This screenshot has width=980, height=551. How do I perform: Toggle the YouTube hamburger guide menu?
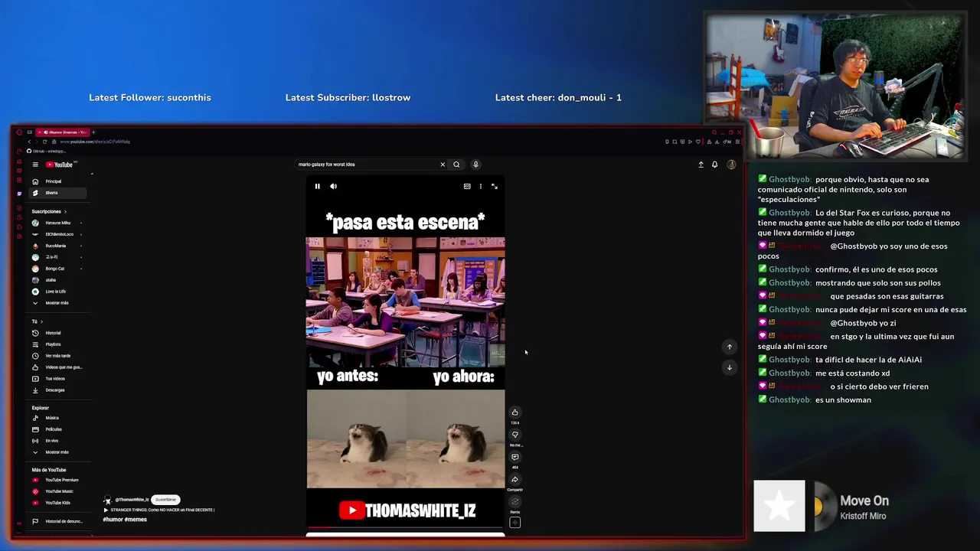(35, 165)
